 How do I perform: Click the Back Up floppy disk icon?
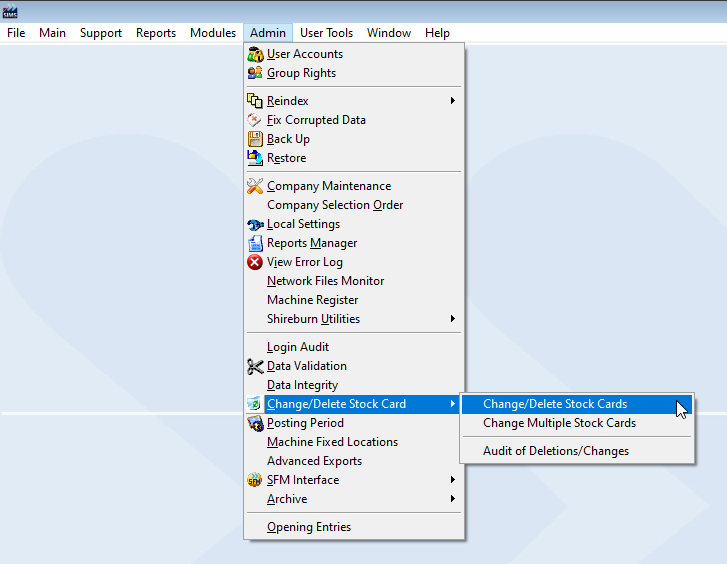[x=255, y=139]
